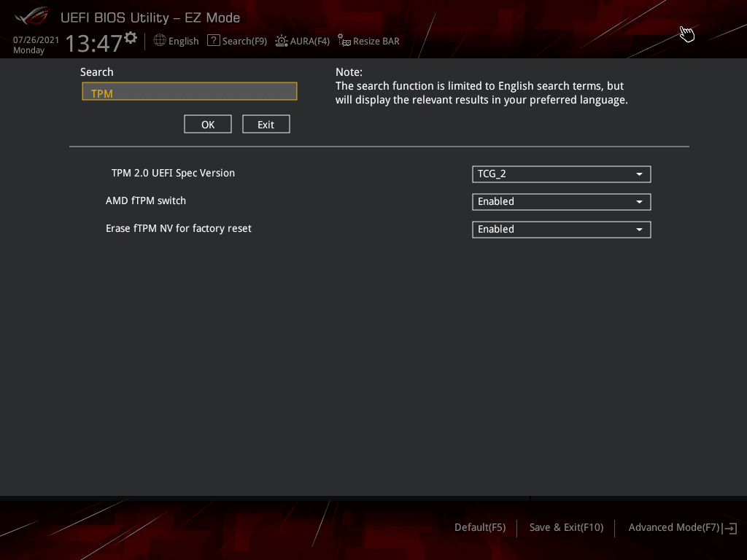Screen dimensions: 747x560
Task: Open AURA(F4) settings
Action: (309, 41)
